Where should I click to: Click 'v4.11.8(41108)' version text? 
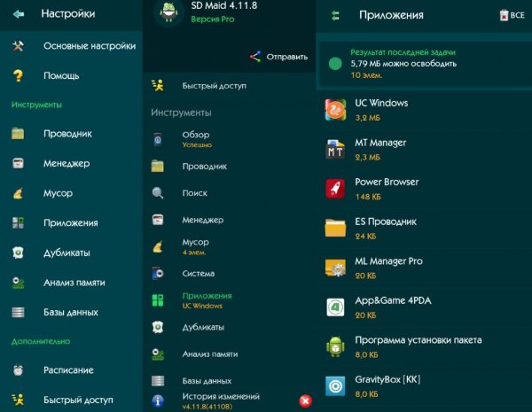(207, 406)
